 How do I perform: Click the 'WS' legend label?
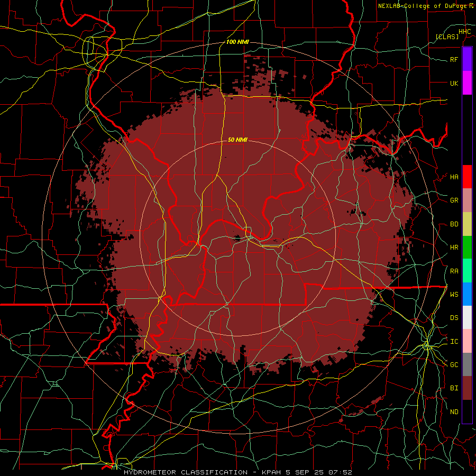click(454, 295)
